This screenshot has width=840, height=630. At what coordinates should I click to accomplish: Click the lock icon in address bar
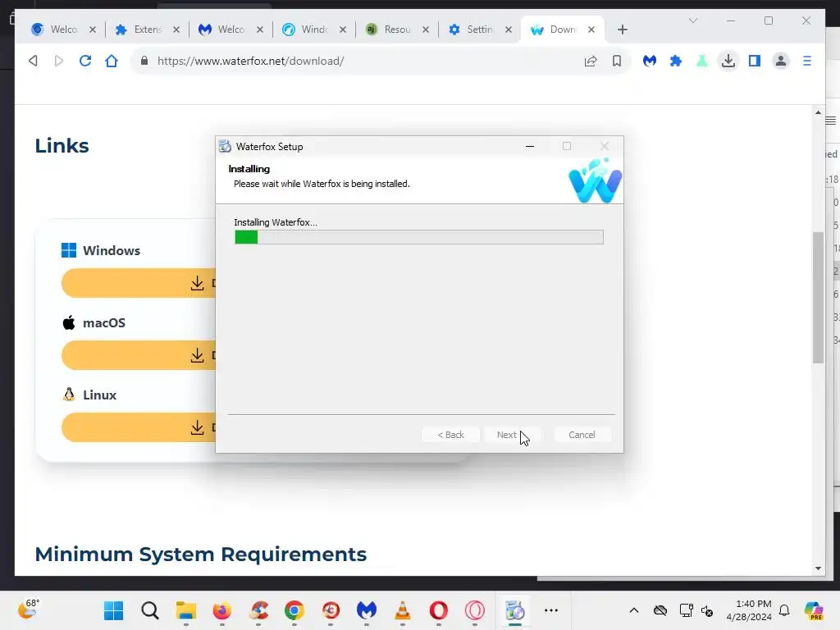[x=144, y=61]
